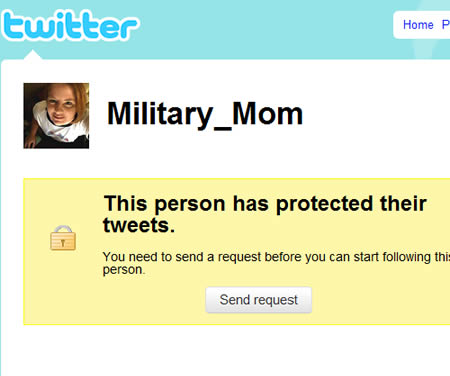The image size is (450, 376).
Task: Click the Send request button
Action: (x=259, y=300)
